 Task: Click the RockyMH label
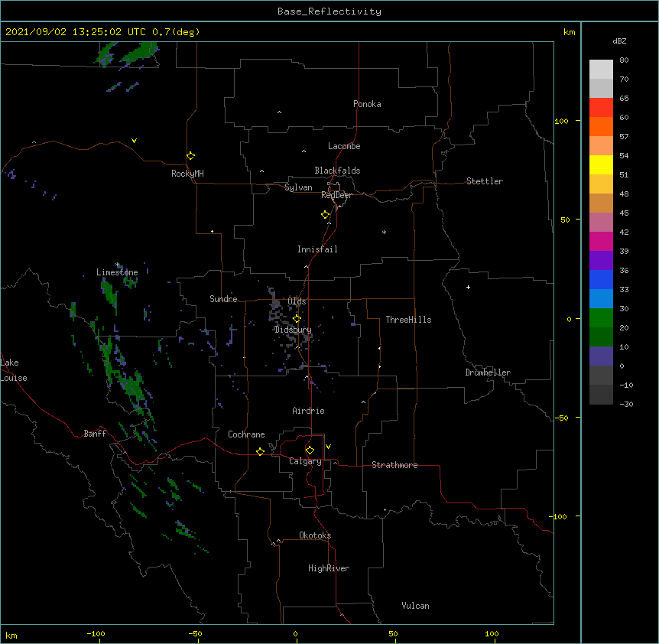coord(187,174)
